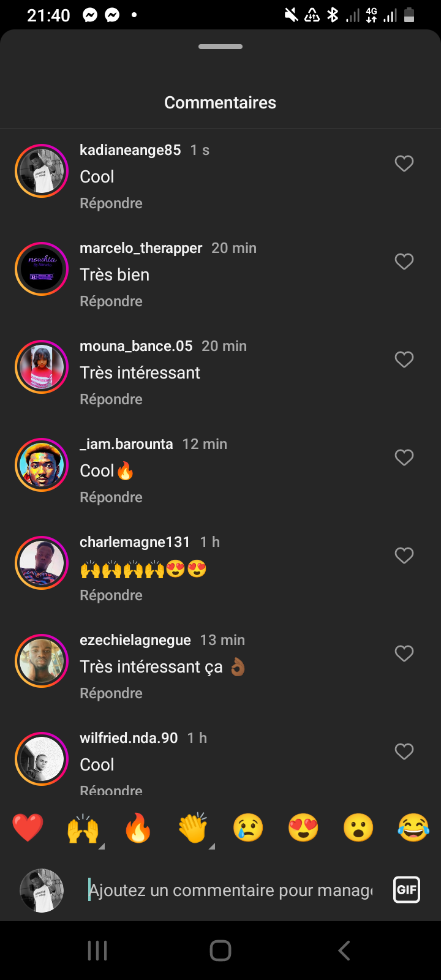
Task: Reply to _iam.barounta's comment
Action: [x=111, y=497]
